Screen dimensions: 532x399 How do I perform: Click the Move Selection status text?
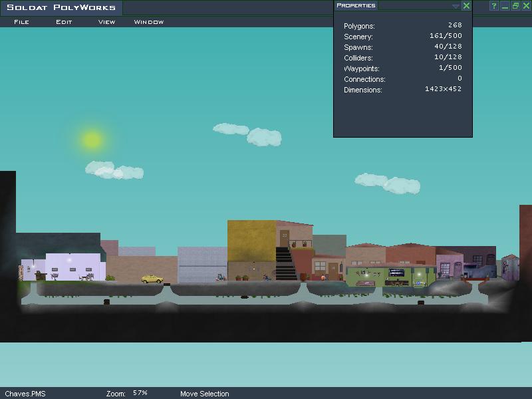[204, 394]
